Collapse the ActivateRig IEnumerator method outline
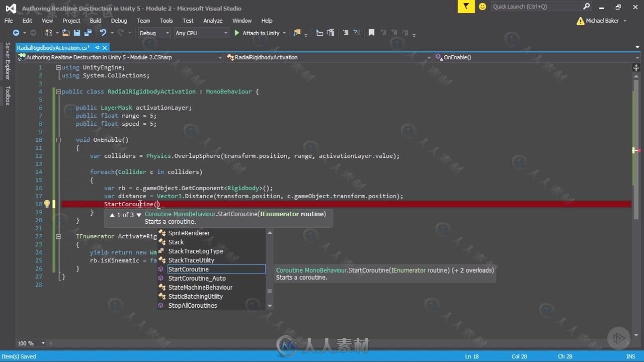Screen dimensions: 644x362 coord(58,236)
